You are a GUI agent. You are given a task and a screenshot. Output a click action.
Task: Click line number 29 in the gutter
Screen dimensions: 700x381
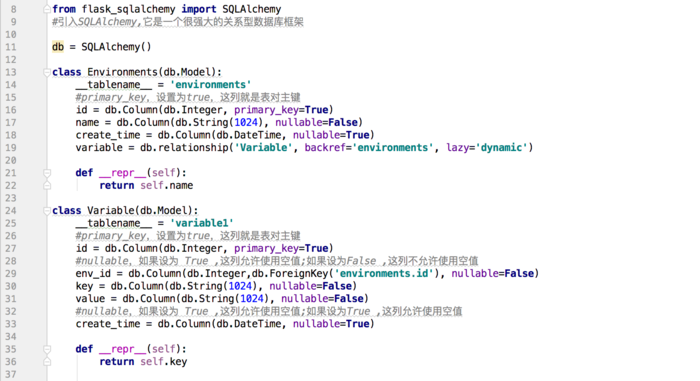click(x=11, y=273)
